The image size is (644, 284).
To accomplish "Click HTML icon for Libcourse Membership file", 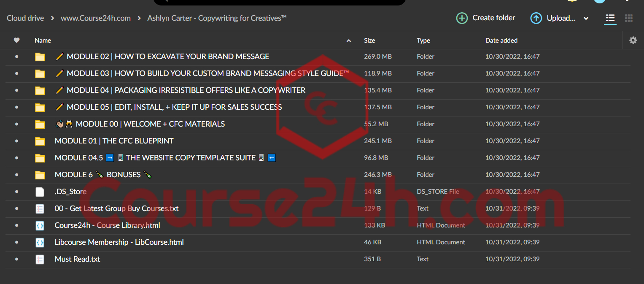I will [x=40, y=242].
